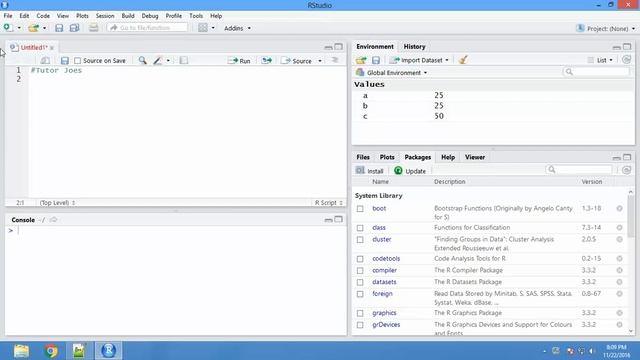This screenshot has width=640, height=360.
Task: Open the grDevices package link
Action: 386,324
